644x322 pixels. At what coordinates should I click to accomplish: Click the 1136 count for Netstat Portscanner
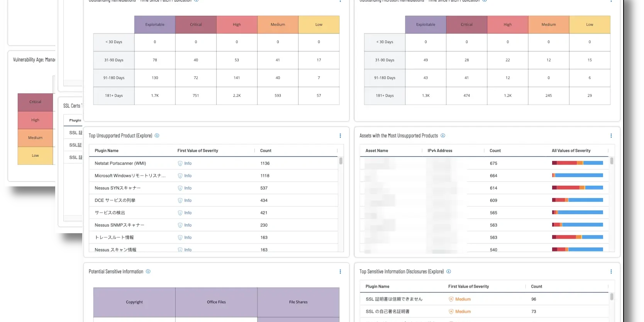coord(265,163)
